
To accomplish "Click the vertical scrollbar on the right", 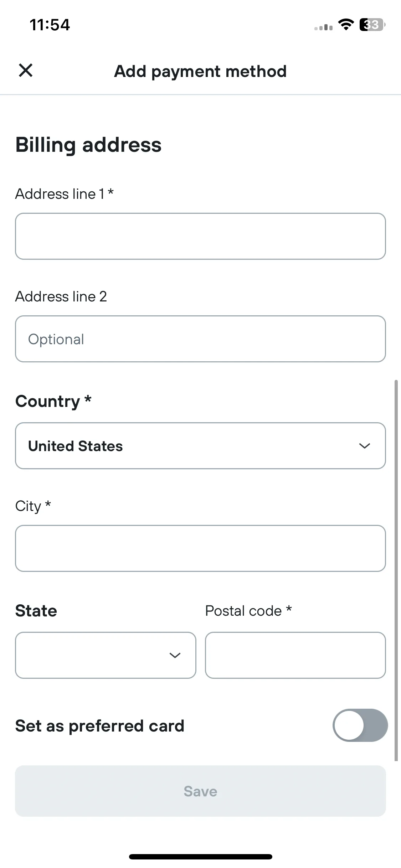I will click(396, 570).
